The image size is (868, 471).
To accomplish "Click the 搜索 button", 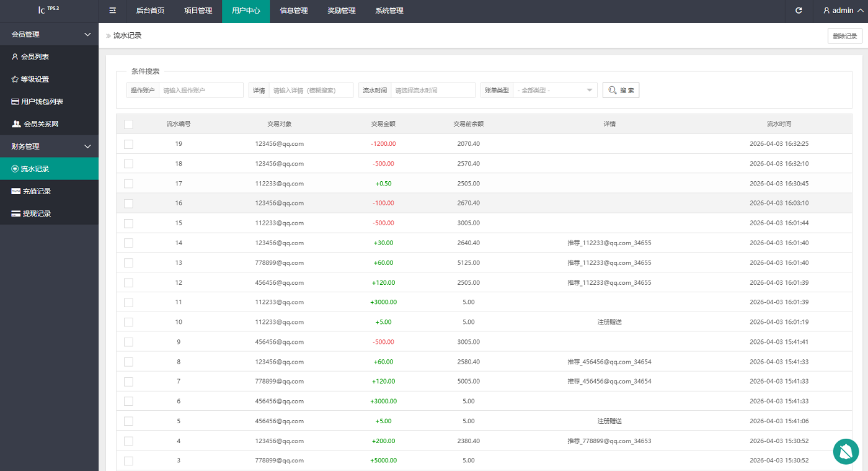I will point(621,91).
